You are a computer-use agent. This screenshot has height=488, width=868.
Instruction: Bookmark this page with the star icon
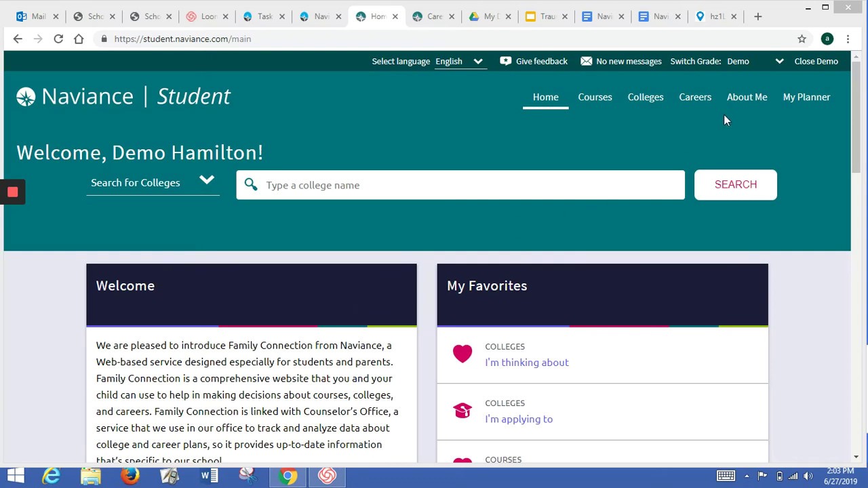pos(802,39)
